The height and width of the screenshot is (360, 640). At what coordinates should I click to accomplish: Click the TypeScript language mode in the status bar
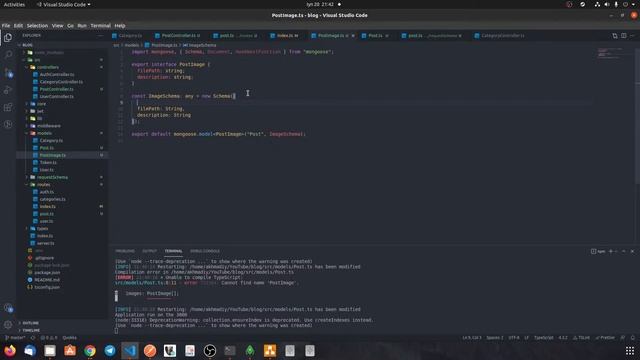544,338
